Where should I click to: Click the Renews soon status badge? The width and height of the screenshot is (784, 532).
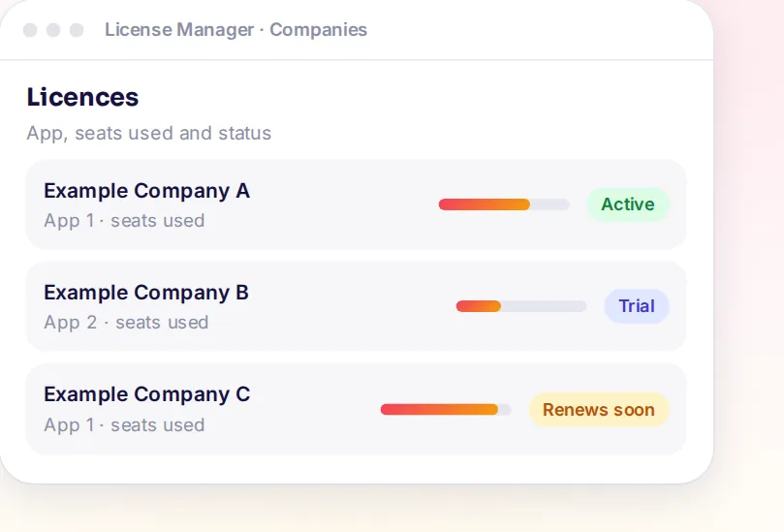click(599, 410)
